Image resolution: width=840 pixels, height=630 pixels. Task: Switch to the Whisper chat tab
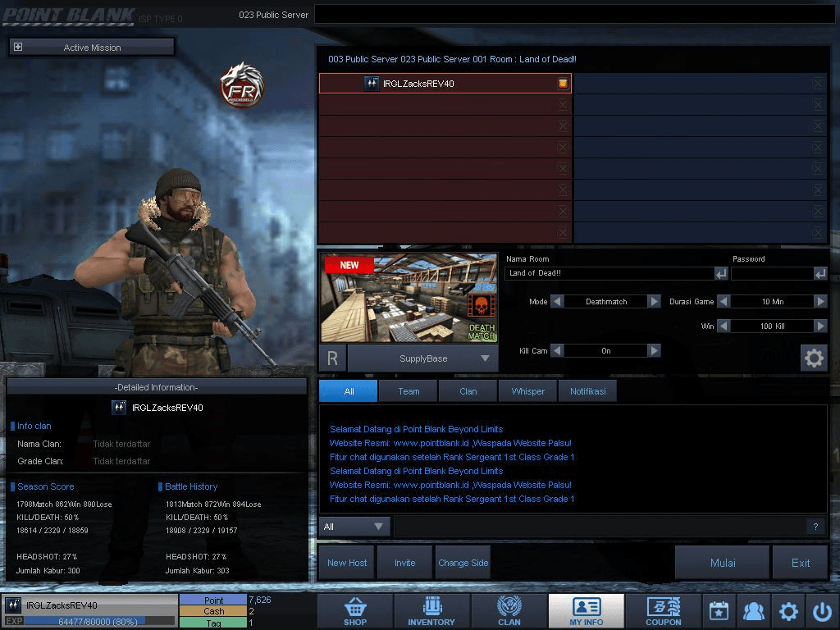pos(527,391)
